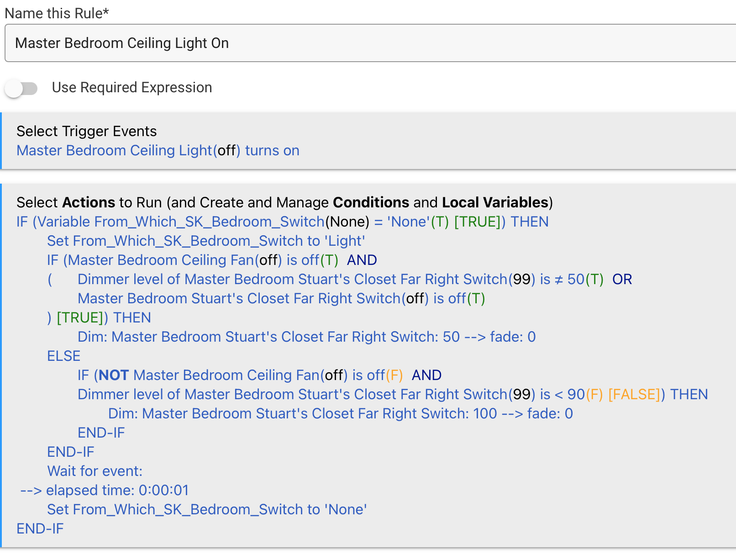Click the ELSE line
The width and height of the screenshot is (736, 560).
coord(64,356)
